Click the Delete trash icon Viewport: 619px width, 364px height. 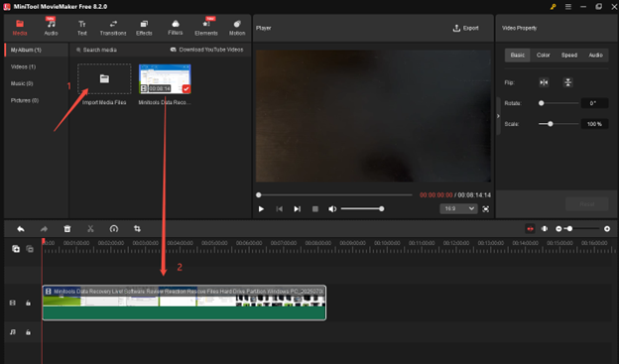tap(67, 229)
